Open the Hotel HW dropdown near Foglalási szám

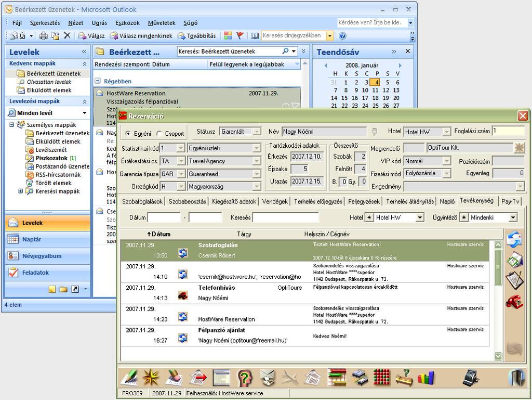coord(447,132)
